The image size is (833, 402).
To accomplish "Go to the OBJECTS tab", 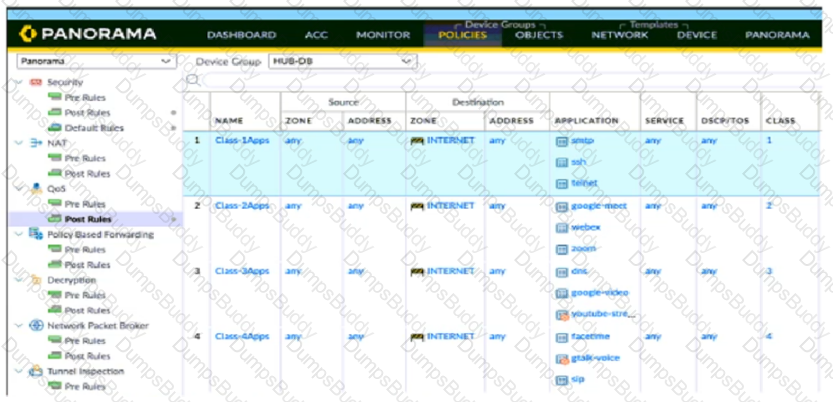I will 539,35.
